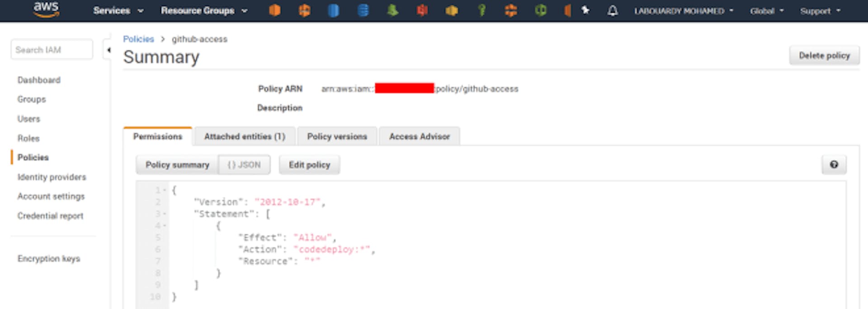Click the "Statement" key in the JSON
The image size is (868, 309).
pos(224,214)
